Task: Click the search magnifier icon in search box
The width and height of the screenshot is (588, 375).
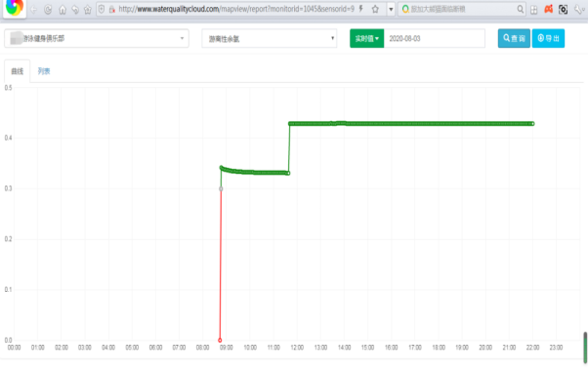Action: pos(520,9)
